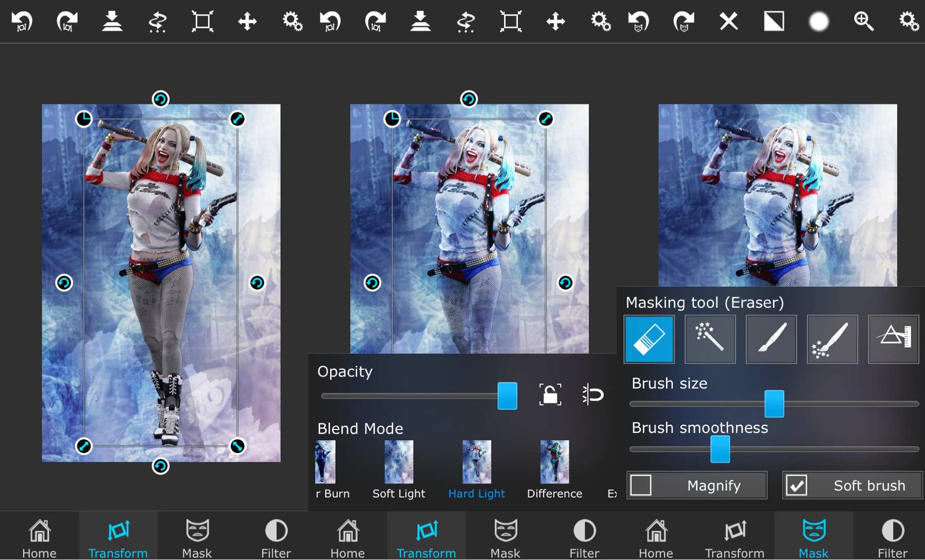Image resolution: width=925 pixels, height=560 pixels.
Task: Go to the Home tab in left panel
Action: tap(40, 537)
